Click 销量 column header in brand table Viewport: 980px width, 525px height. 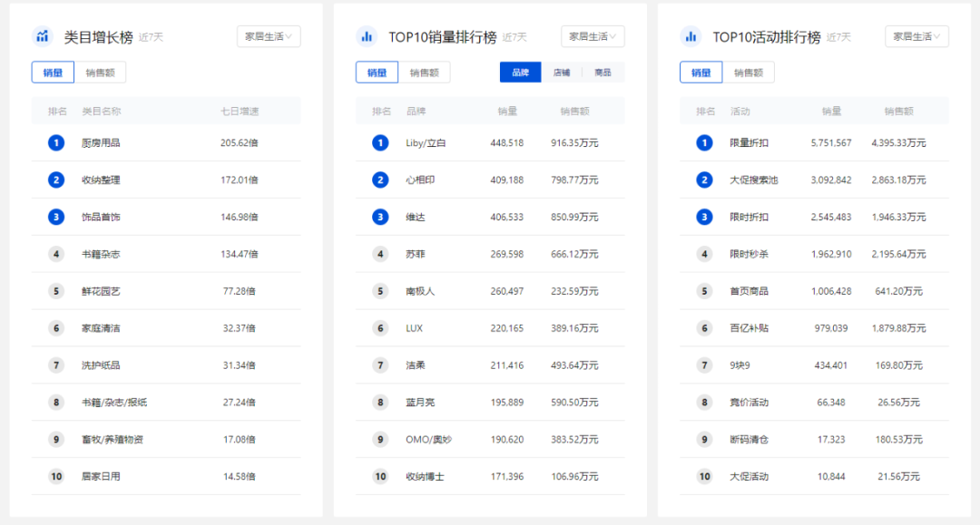[x=507, y=112]
